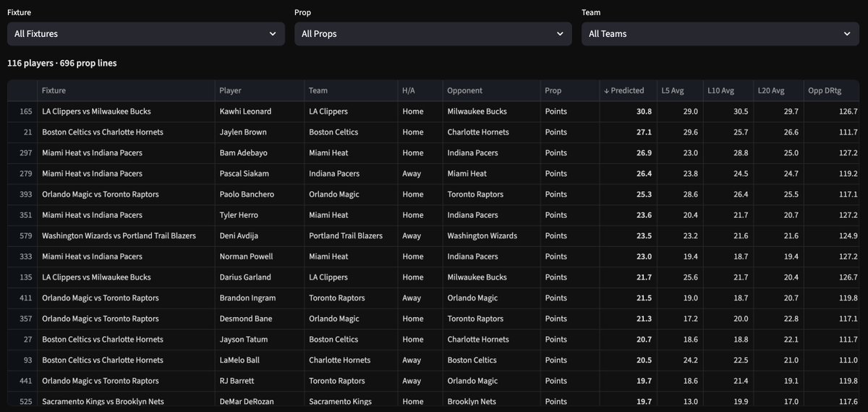
Task: Sort by the Player column header
Action: (259, 91)
